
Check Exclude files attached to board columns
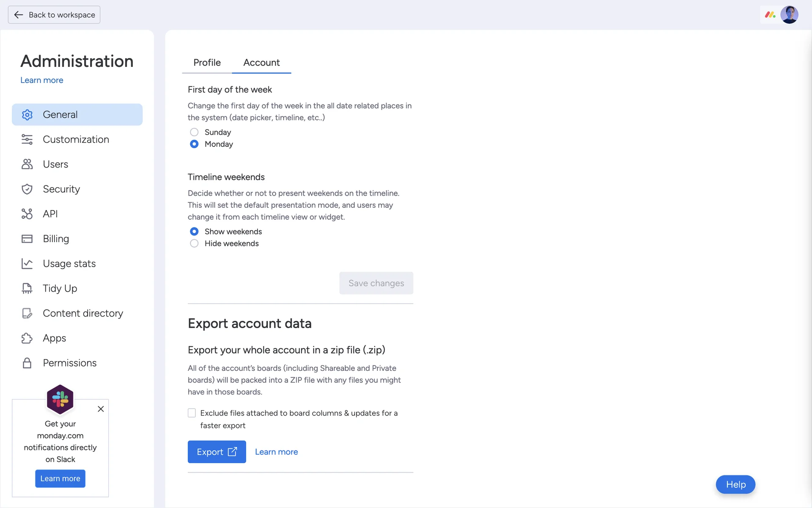coord(192,413)
